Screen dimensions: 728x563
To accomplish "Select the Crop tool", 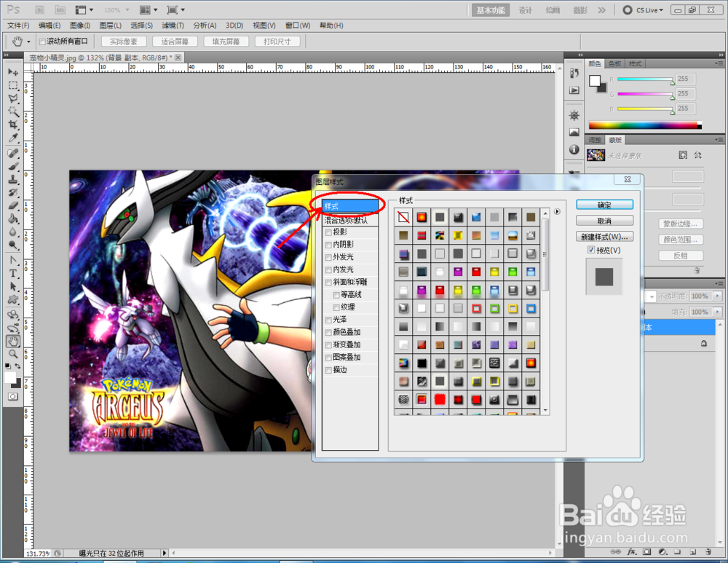I will (13, 125).
